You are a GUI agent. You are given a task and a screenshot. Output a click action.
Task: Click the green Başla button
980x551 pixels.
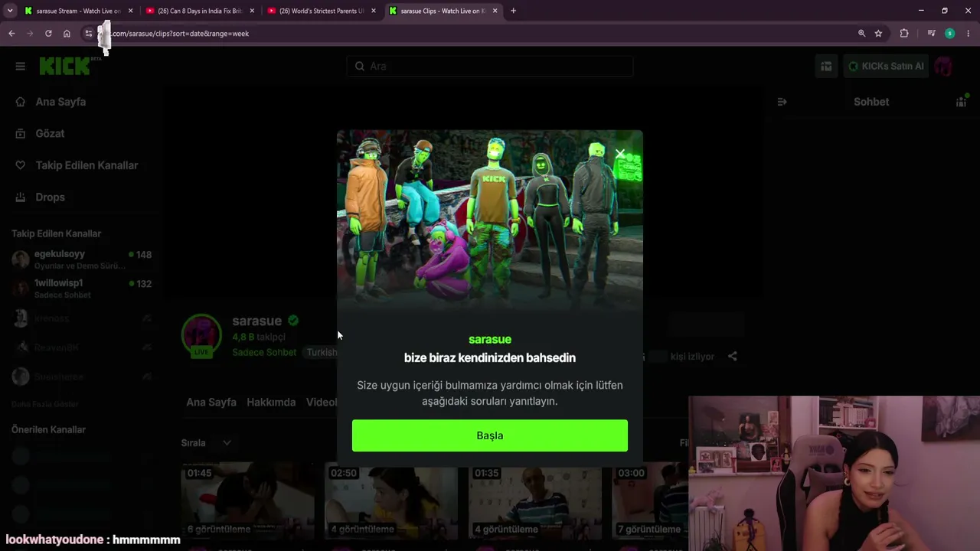click(x=490, y=435)
